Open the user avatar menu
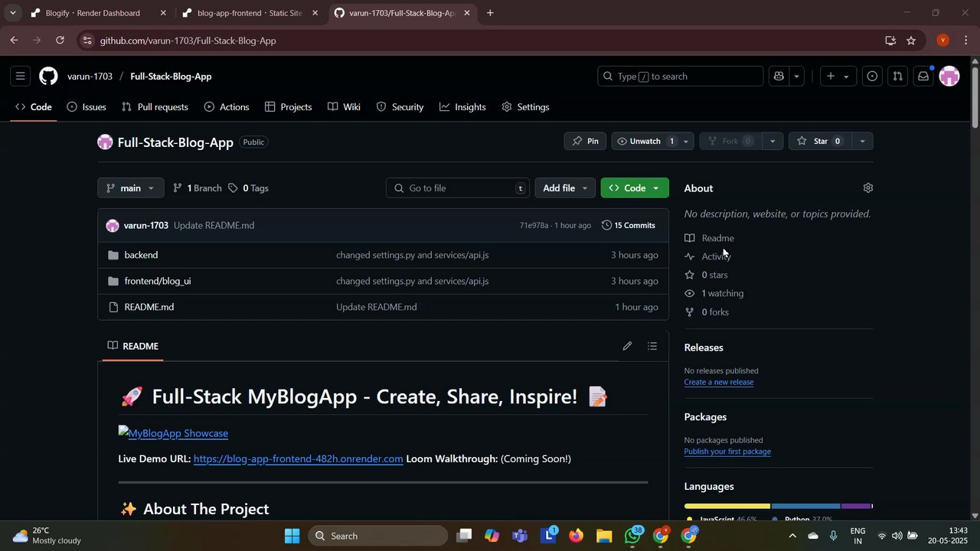The width and height of the screenshot is (980, 551). [949, 77]
